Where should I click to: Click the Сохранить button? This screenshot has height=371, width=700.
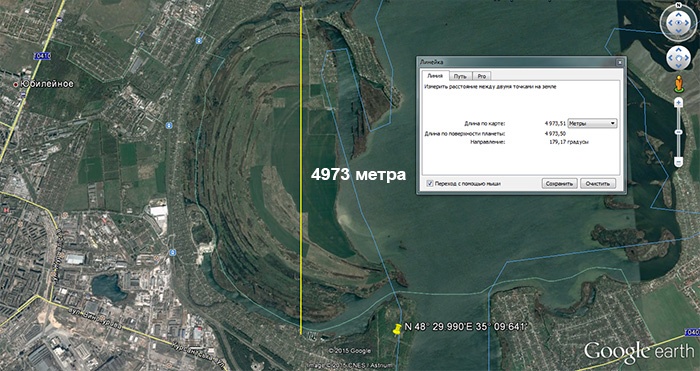tap(559, 183)
